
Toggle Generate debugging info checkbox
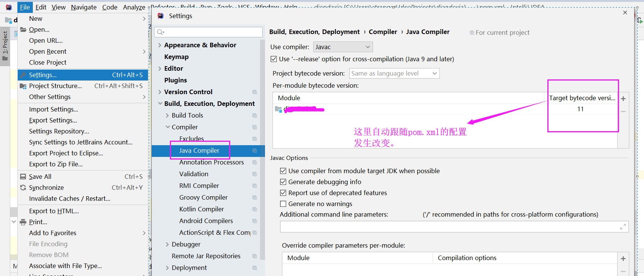[283, 182]
